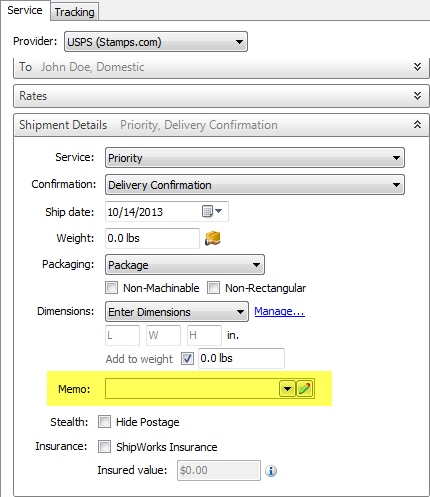The width and height of the screenshot is (430, 497).
Task: Click the Weight input field
Action: pos(152,238)
